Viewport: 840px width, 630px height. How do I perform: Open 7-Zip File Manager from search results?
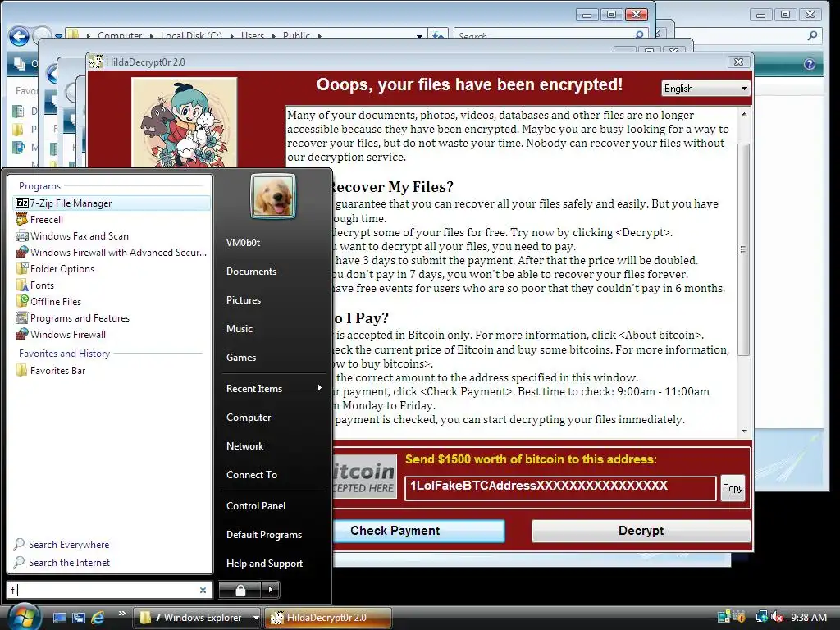click(x=111, y=203)
